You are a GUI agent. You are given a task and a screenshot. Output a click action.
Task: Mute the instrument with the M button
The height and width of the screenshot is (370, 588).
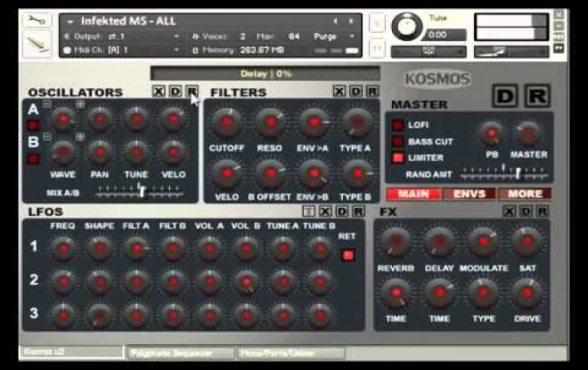377,49
